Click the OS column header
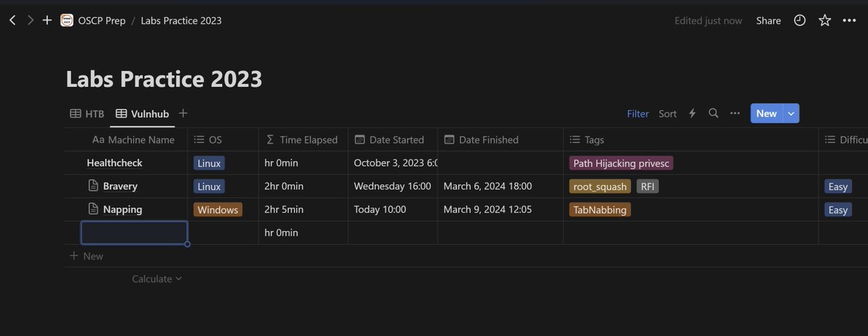Screen dimensions: 868x336 (223, 139)
